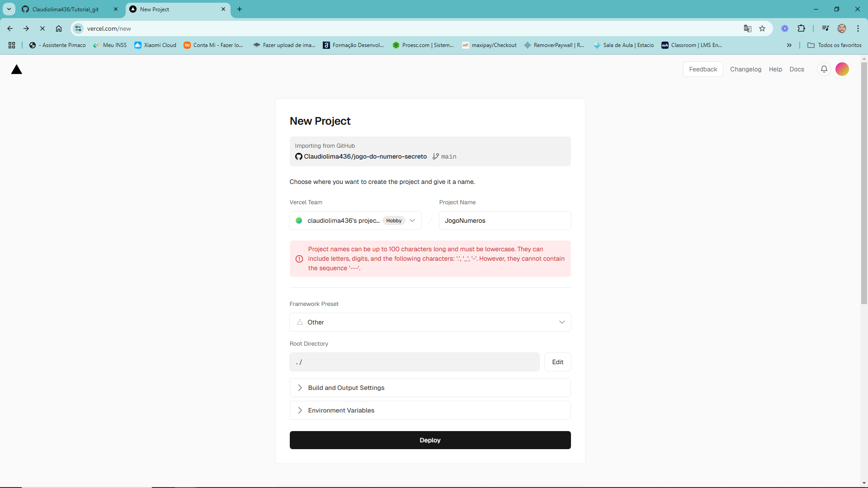Open the Framework Preset dropdown
This screenshot has height=488, width=868.
[x=430, y=322]
